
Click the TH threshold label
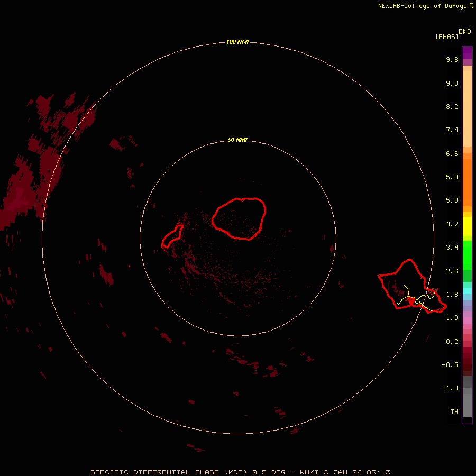[454, 412]
